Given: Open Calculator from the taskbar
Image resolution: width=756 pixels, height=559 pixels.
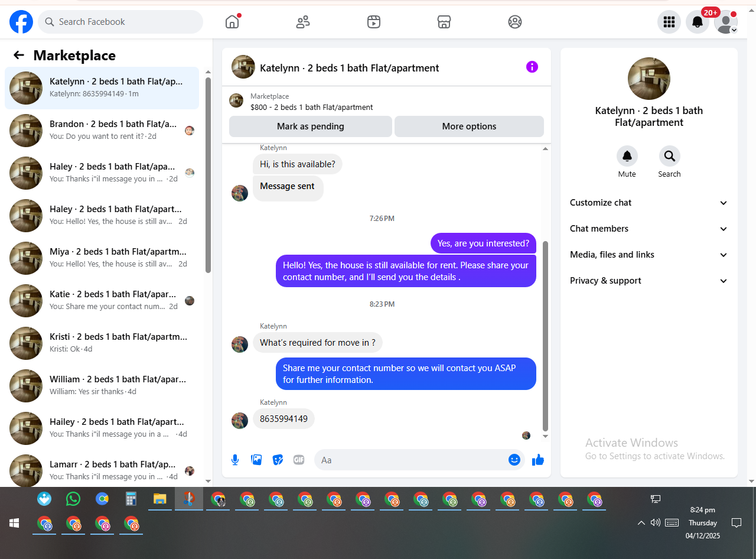Looking at the screenshot, I should point(131,499).
